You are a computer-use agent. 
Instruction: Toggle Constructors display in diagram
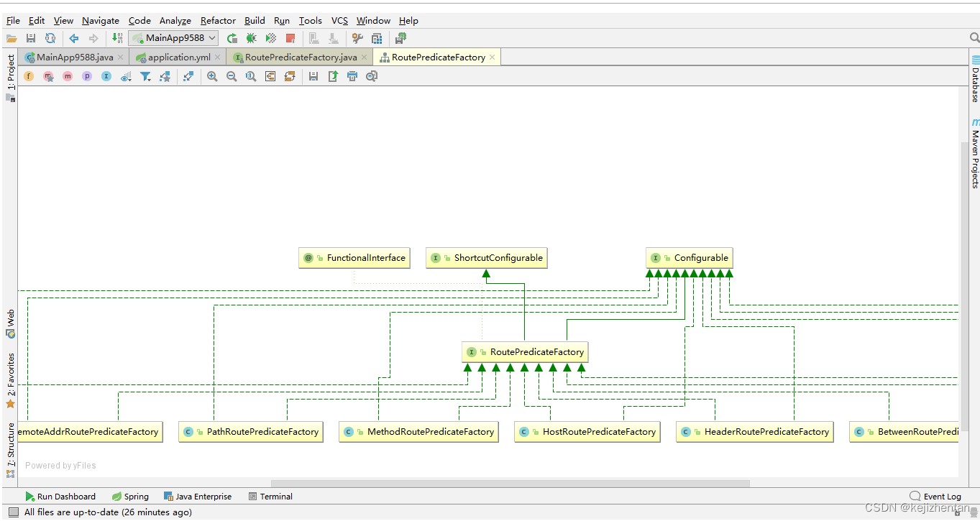[x=48, y=76]
